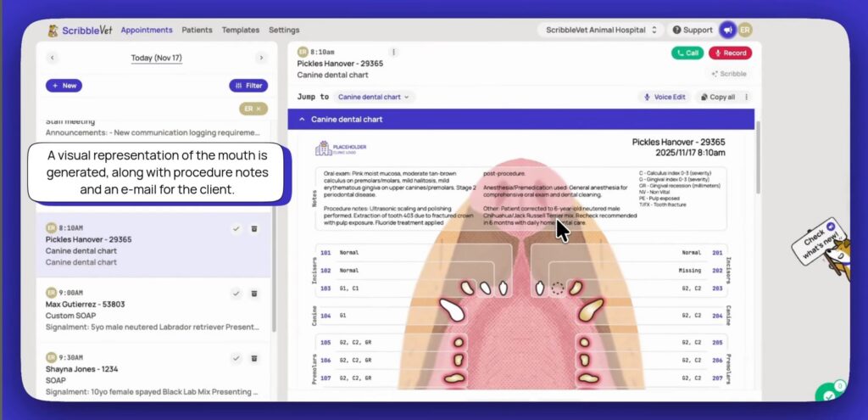
Task: Start a Call for this appointment
Action: (687, 53)
